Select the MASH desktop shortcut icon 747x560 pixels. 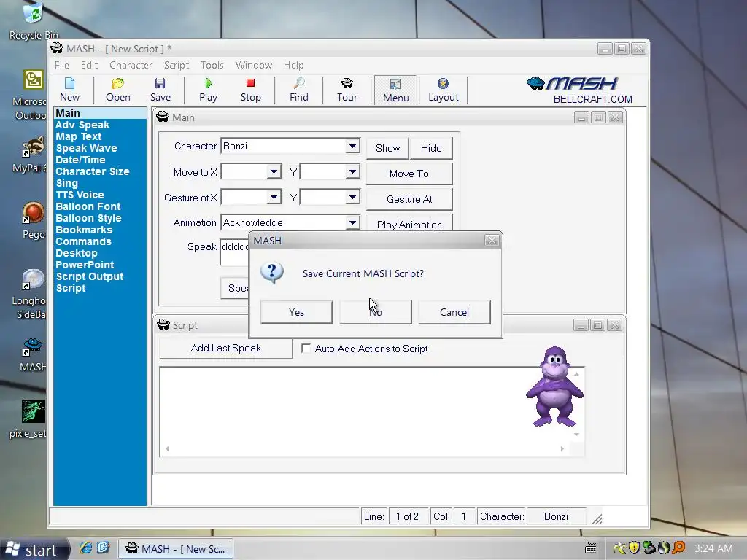click(32, 355)
